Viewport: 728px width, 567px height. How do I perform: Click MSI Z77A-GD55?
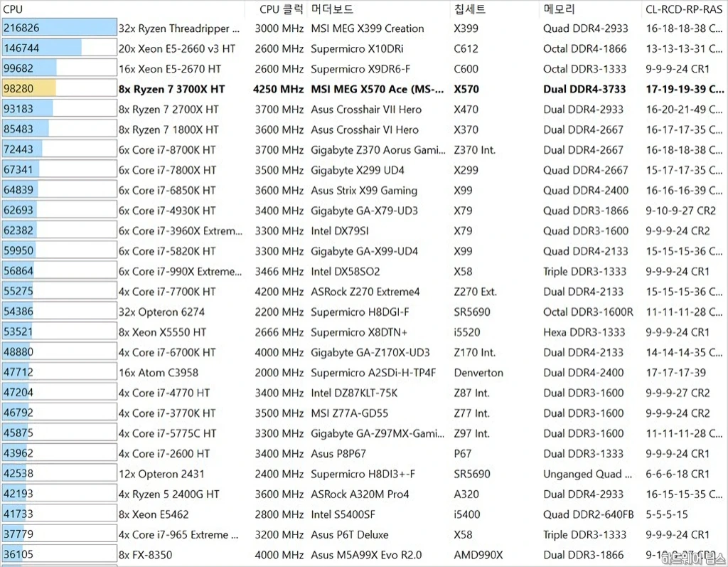click(x=350, y=413)
